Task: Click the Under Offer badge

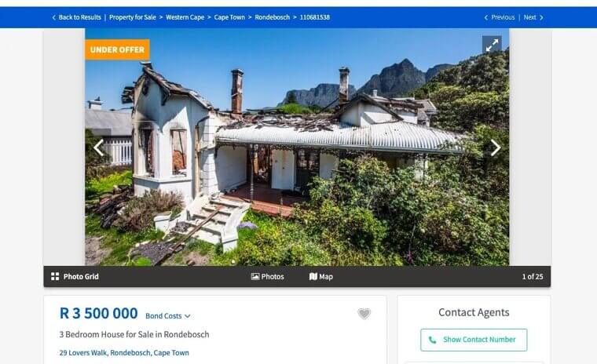Action: [x=117, y=49]
